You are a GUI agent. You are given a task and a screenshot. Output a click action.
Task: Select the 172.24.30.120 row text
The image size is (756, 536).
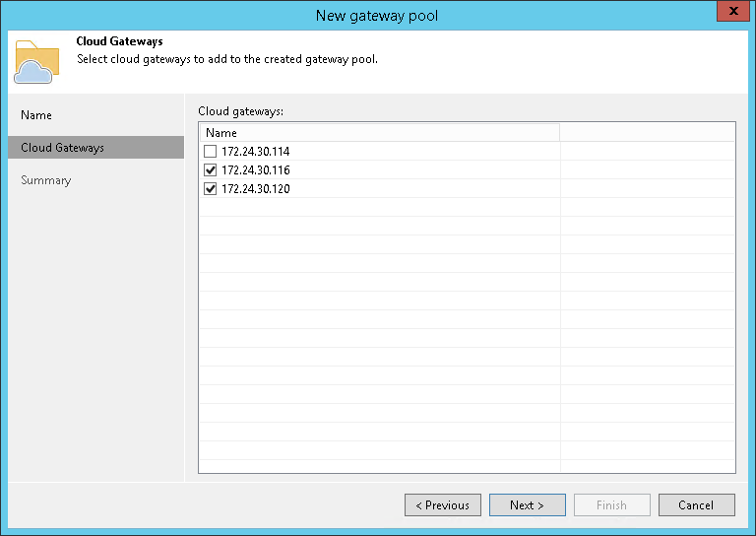tap(256, 188)
